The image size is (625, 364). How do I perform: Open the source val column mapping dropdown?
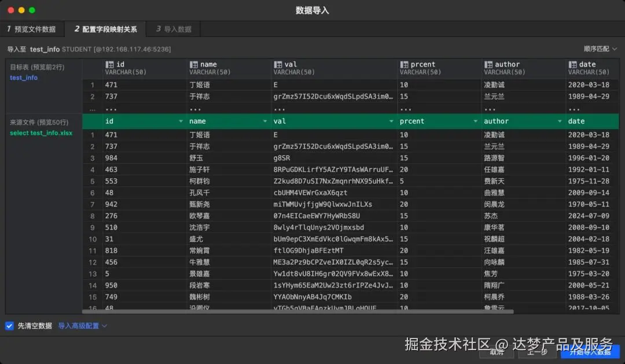[x=391, y=121]
